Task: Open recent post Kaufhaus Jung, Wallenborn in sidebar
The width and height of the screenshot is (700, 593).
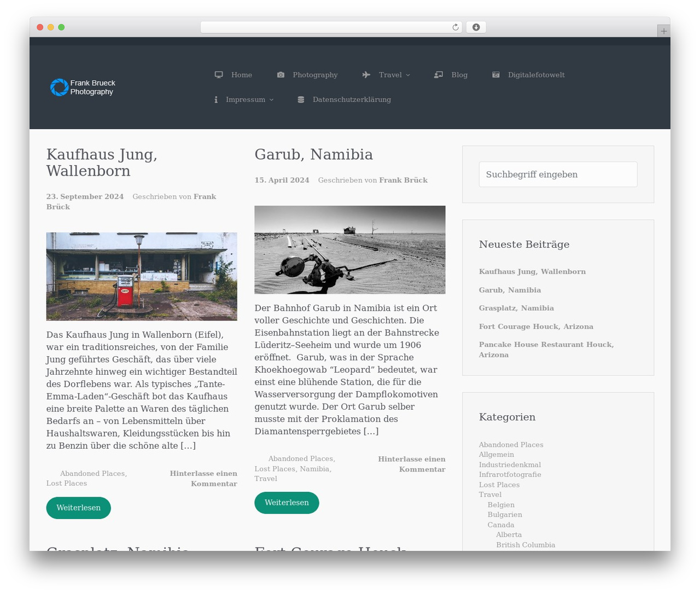Action: [x=532, y=271]
